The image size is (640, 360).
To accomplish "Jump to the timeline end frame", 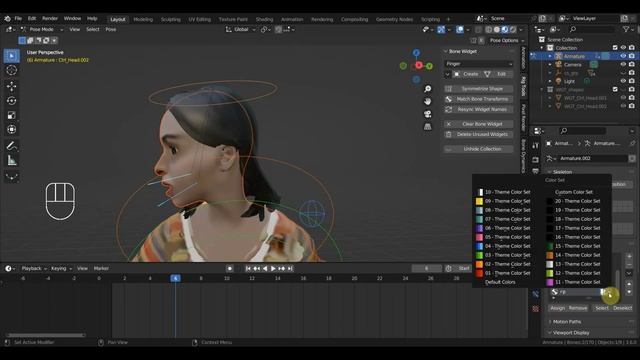I will pyautogui.click(x=290, y=269).
